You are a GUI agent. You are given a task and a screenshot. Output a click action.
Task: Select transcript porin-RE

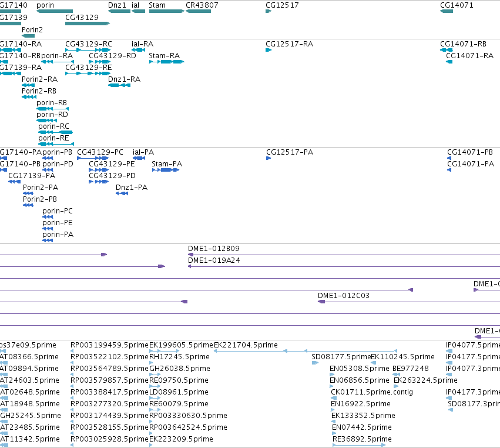56,144
